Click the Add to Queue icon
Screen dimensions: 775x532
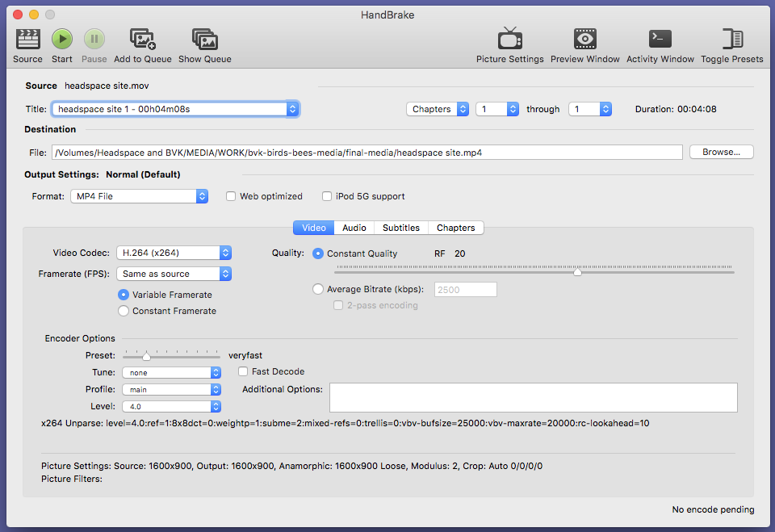click(x=143, y=39)
